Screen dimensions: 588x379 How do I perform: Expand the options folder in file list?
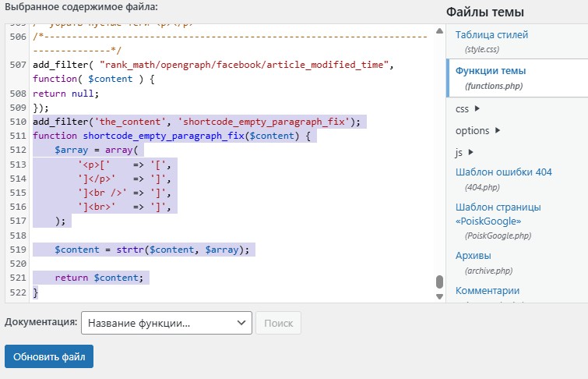click(497, 130)
